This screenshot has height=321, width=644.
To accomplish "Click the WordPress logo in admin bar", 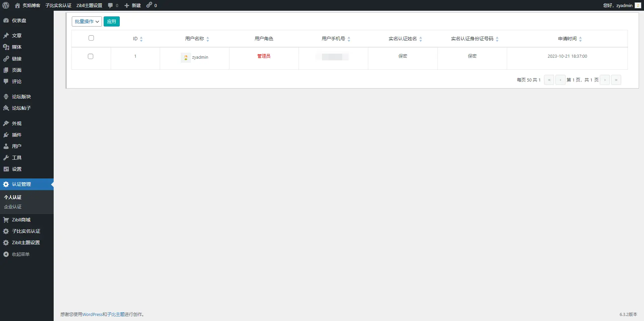I will [x=5, y=5].
